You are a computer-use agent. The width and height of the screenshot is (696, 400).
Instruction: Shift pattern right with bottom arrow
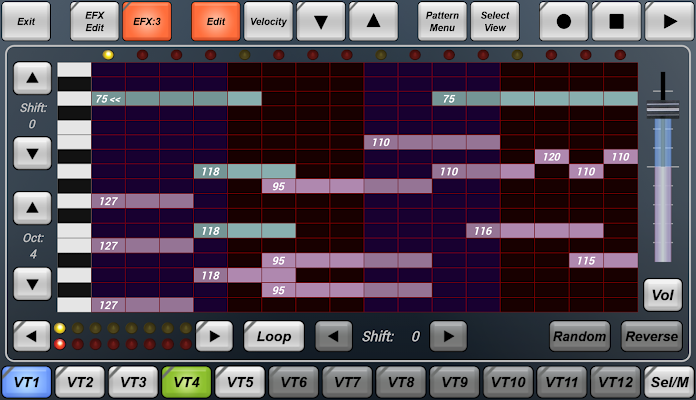pos(448,337)
